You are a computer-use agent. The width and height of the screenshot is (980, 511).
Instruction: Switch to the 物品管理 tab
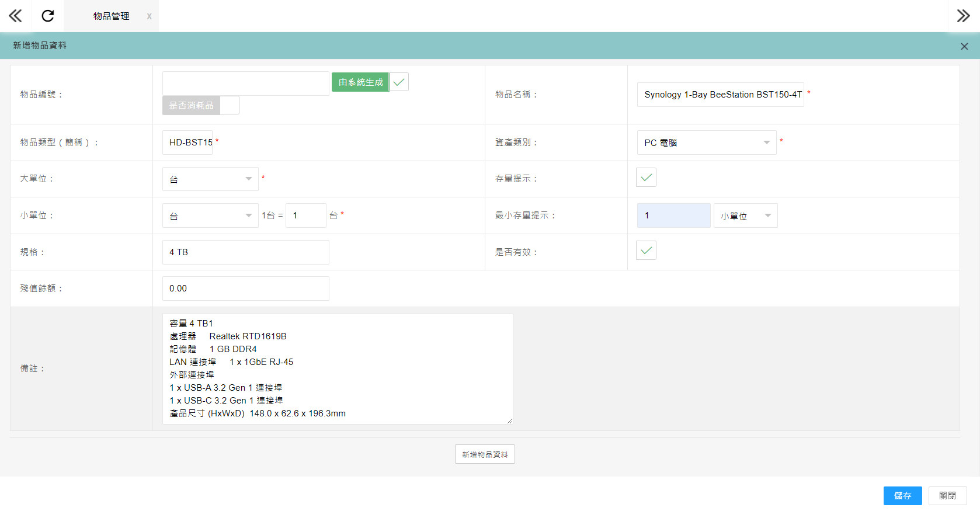tap(111, 16)
